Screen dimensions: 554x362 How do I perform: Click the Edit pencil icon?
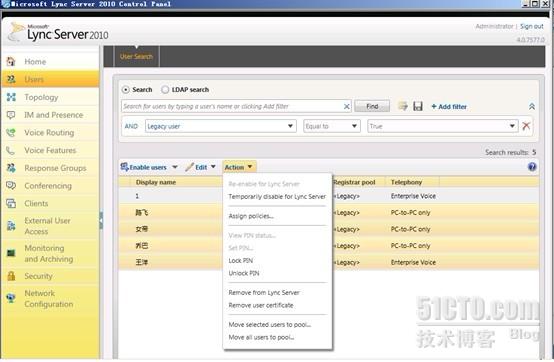[190, 167]
